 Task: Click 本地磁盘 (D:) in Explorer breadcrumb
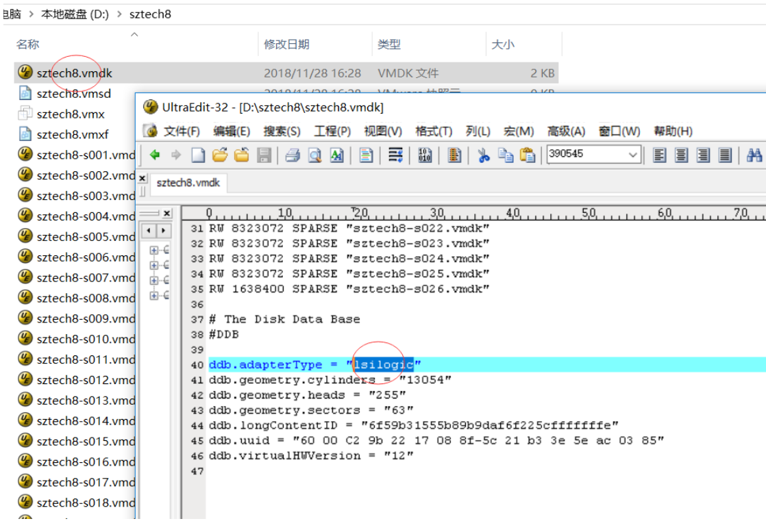(75, 14)
